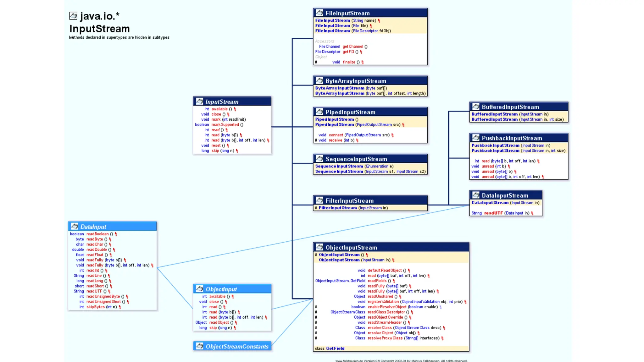The height and width of the screenshot is (362, 644).
Task: Click the ByteArrayInputStream header icon
Action: pyautogui.click(x=319, y=80)
